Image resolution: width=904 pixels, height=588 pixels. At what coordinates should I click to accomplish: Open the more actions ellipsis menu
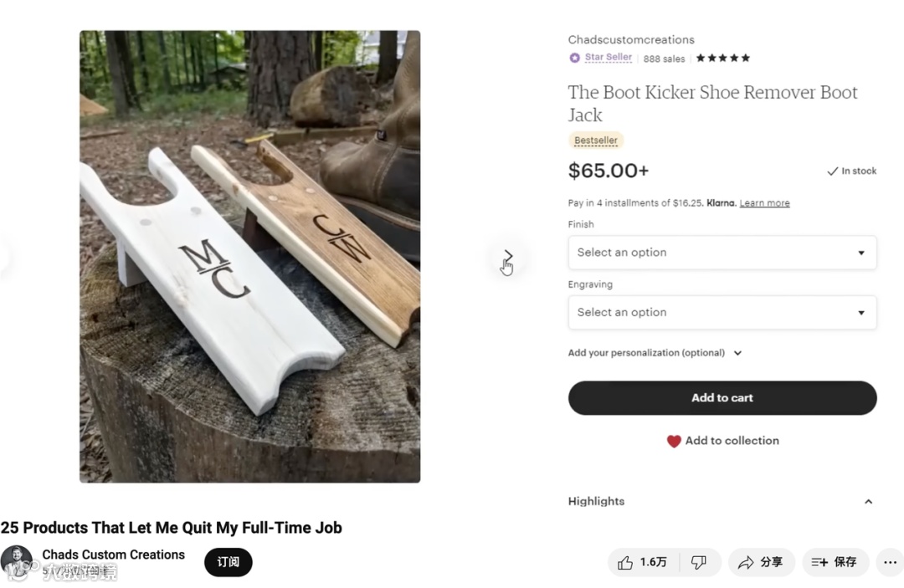890,563
